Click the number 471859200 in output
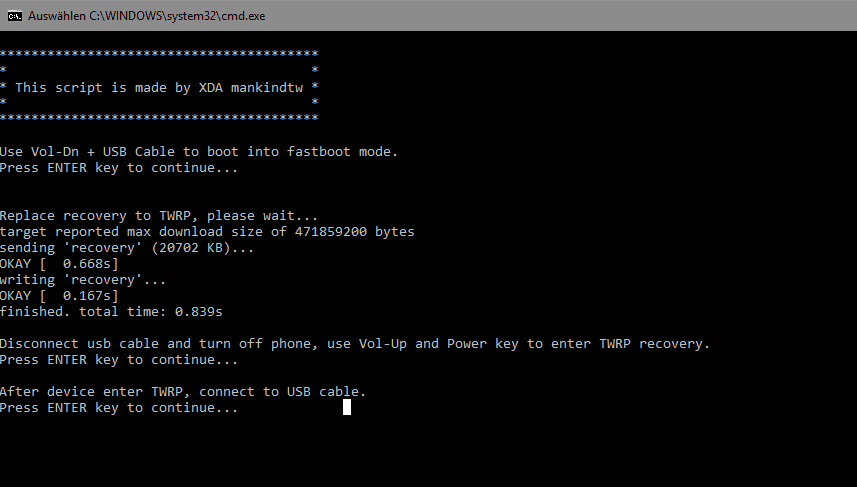This screenshot has width=857, height=487. click(331, 232)
